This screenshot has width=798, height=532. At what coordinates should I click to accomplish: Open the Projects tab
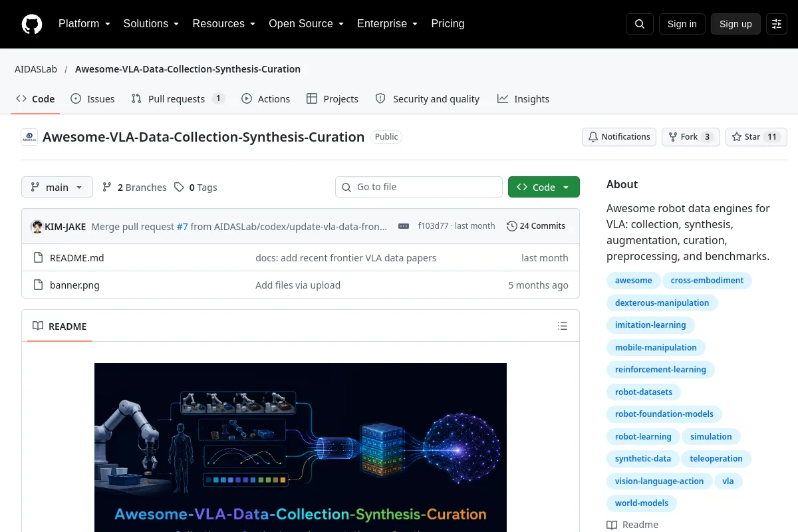pyautogui.click(x=332, y=98)
